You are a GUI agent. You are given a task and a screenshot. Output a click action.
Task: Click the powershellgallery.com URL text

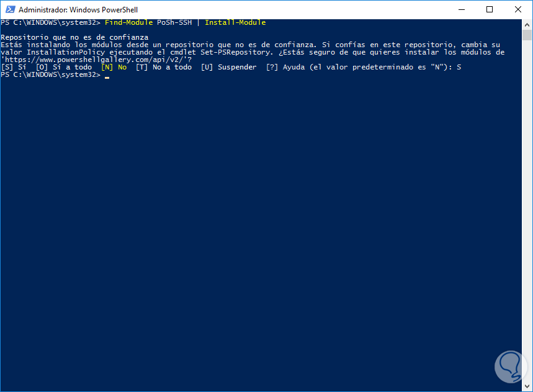95,60
